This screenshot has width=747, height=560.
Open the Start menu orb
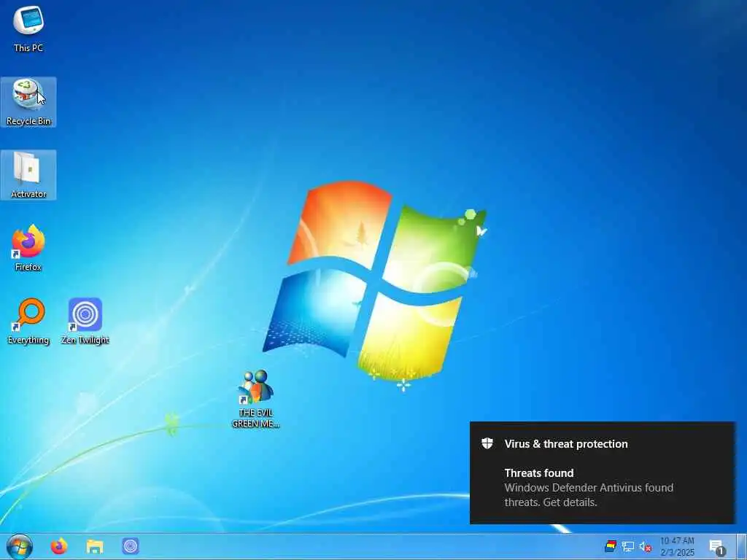coord(20,546)
